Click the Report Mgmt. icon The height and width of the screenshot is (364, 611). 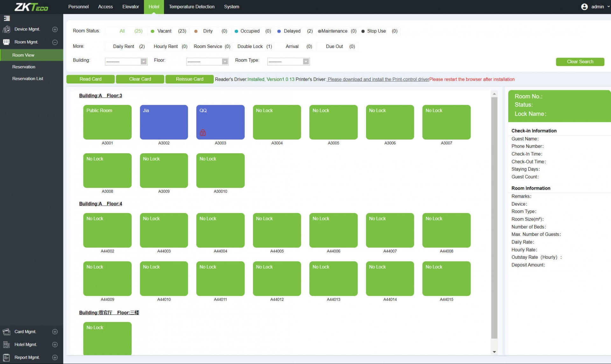click(6, 357)
